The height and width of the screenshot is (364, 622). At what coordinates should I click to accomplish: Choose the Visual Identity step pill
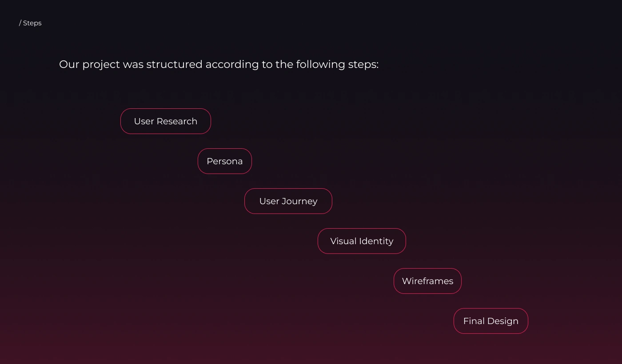pyautogui.click(x=362, y=241)
